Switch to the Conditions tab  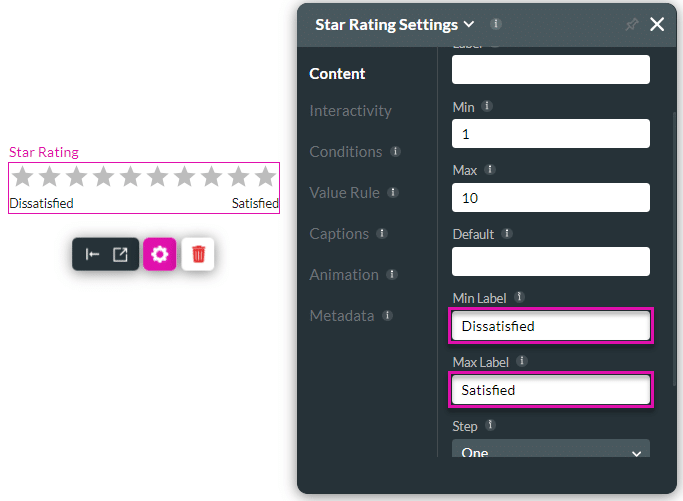tap(346, 152)
